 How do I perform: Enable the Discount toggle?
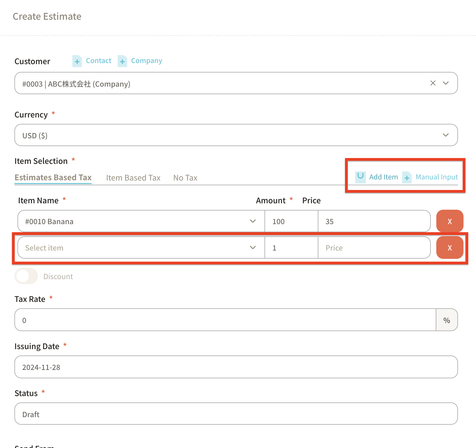pyautogui.click(x=26, y=276)
